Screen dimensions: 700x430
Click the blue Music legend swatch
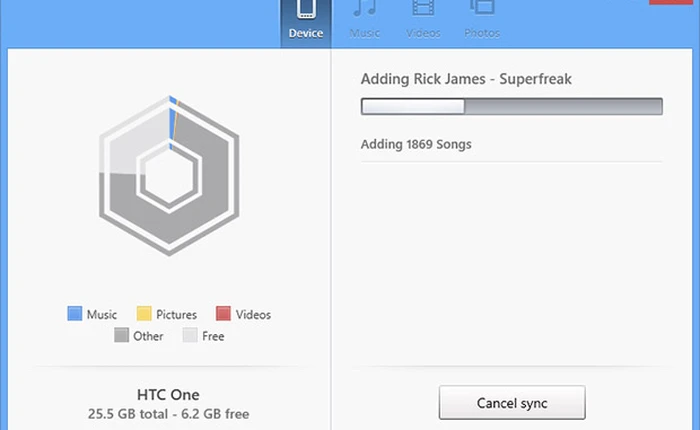(x=74, y=314)
